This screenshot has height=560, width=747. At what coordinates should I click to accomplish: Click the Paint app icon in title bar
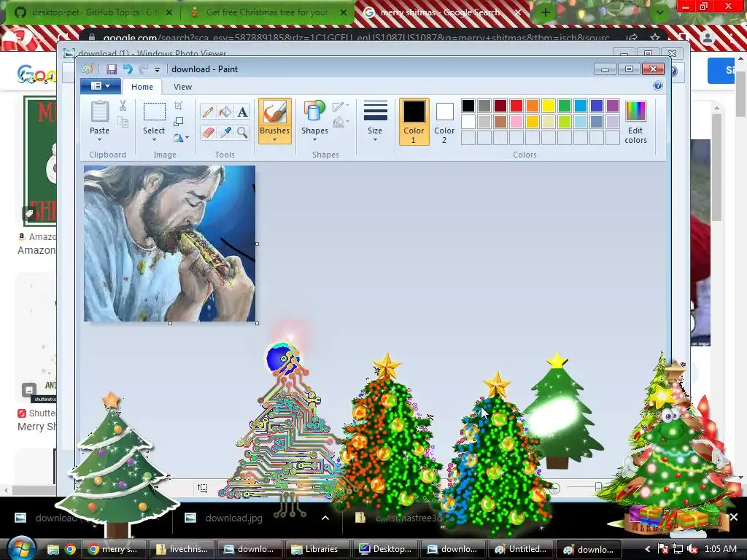click(88, 69)
